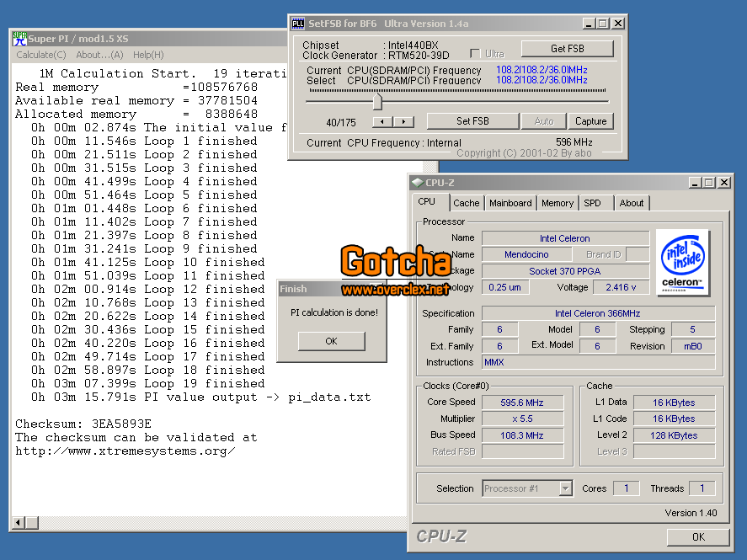Viewport: 747px width, 560px height.
Task: Click the Stepping field showing 5
Action: click(x=693, y=329)
